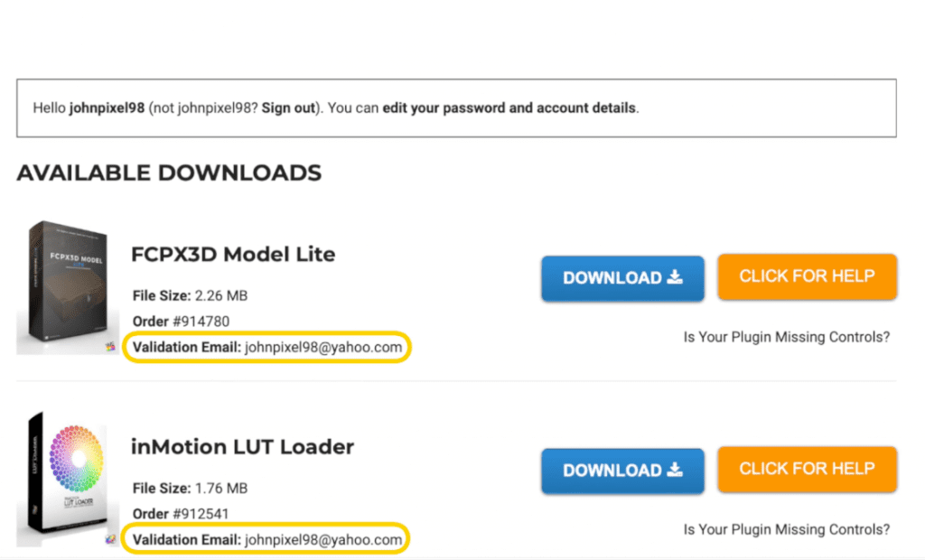Select the validation email for inMotion LUT Loader

click(x=322, y=539)
